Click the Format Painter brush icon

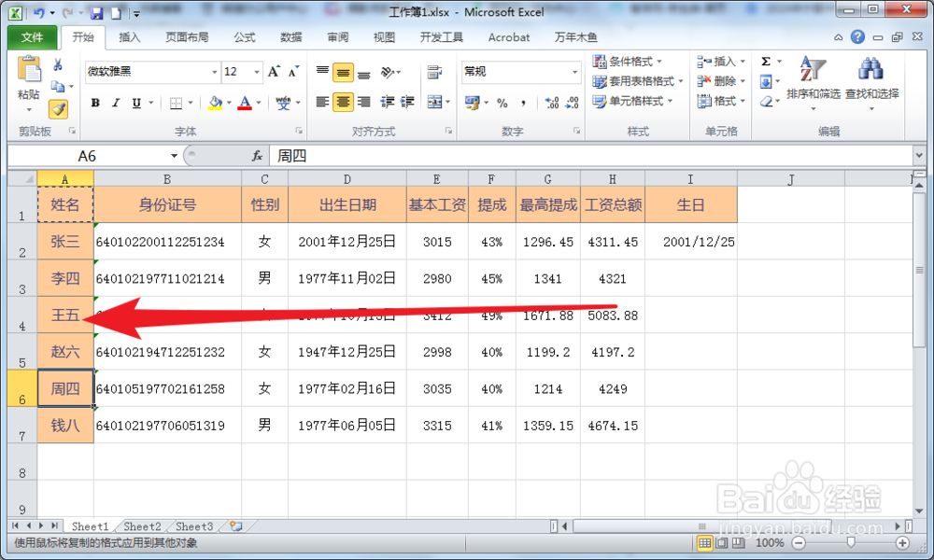click(x=58, y=109)
